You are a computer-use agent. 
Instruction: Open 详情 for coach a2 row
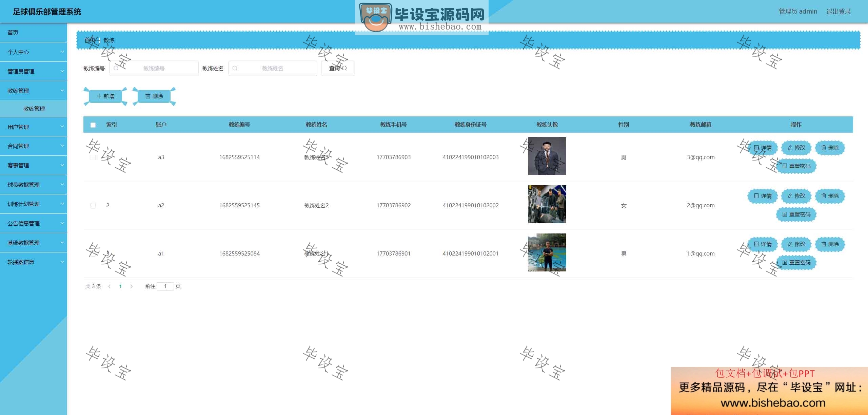tap(763, 196)
